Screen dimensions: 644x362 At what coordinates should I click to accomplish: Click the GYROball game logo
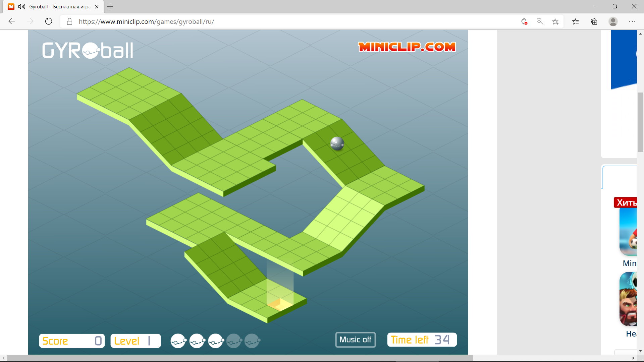[x=88, y=51]
